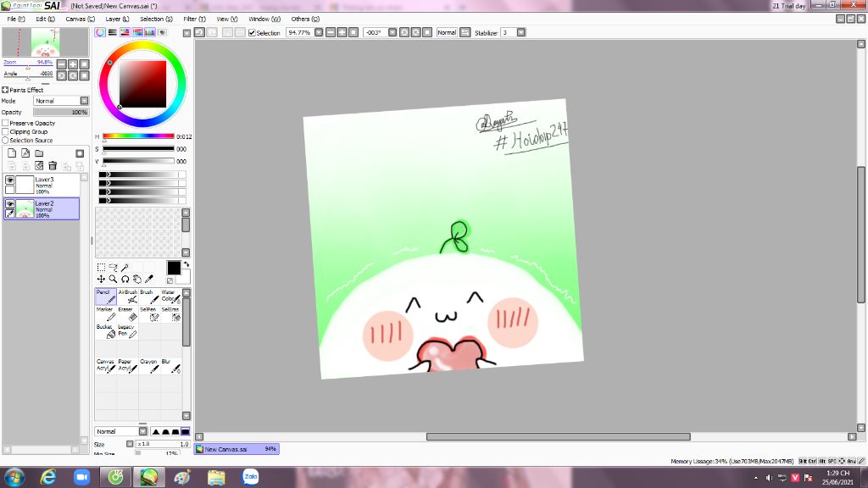Select the Zoom magnifier tool
Image resolution: width=868 pixels, height=488 pixels.
[x=113, y=280]
